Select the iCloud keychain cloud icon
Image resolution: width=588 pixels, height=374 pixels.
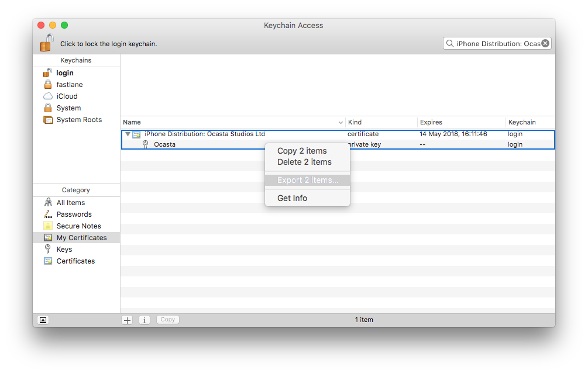pyautogui.click(x=47, y=96)
